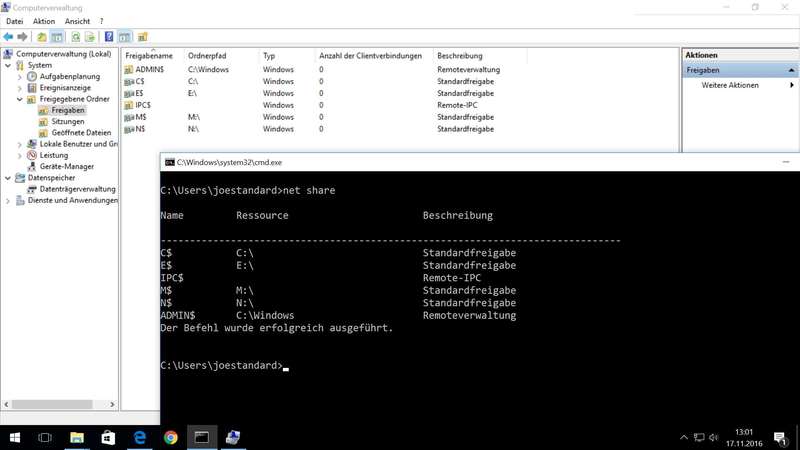Expand Lokale Benutzer und Gruppen node
The width and height of the screenshot is (800, 450).
coord(20,144)
